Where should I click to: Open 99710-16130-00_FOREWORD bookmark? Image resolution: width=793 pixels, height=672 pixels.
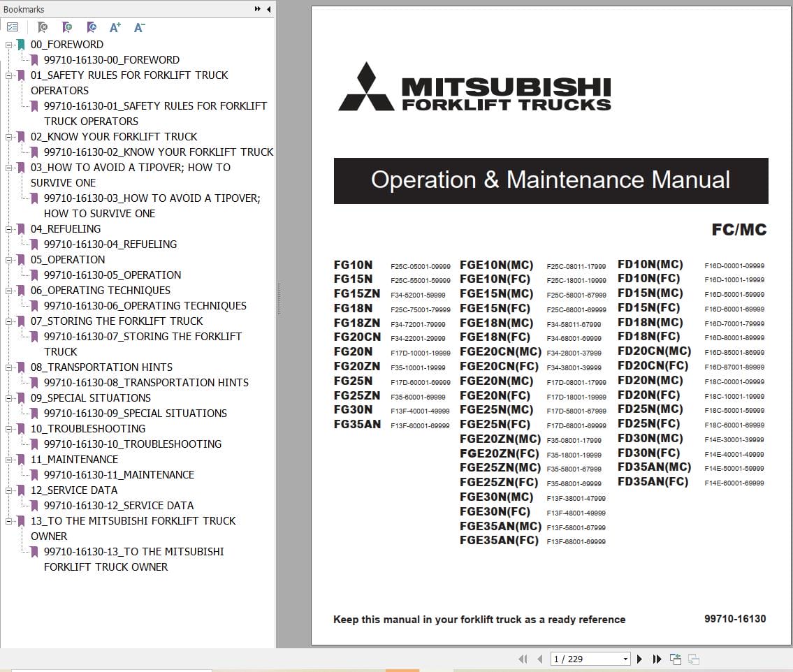pyautogui.click(x=111, y=59)
